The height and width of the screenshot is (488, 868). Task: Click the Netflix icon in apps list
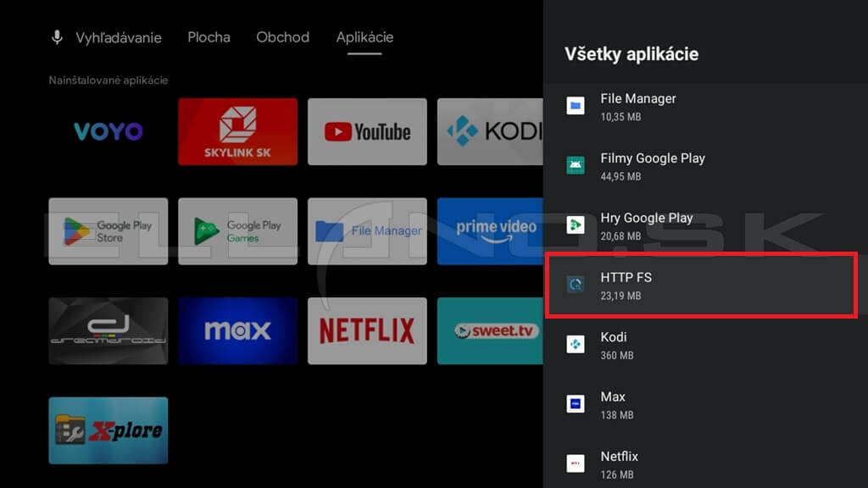coord(576,463)
